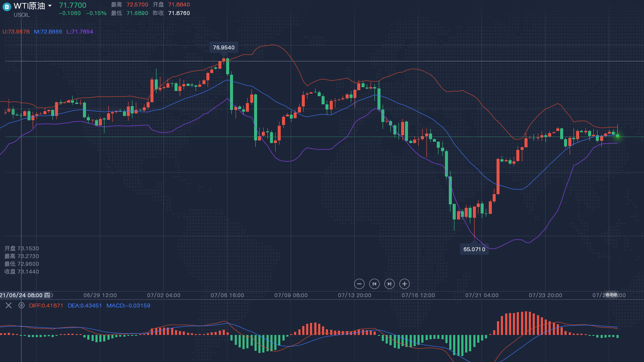Click the 76.9540 high price label

[224, 48]
